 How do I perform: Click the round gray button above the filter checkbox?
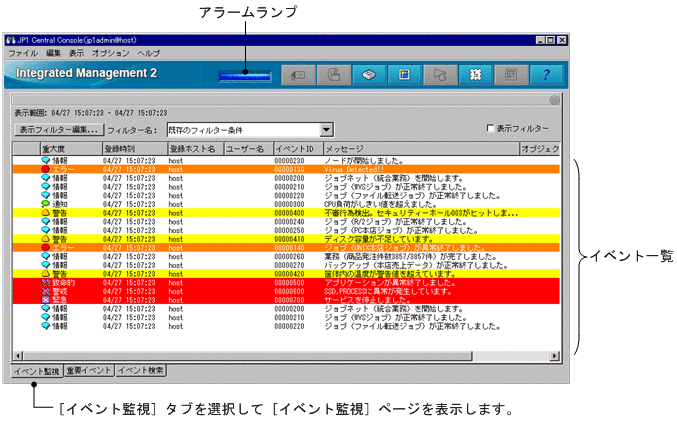pos(554,100)
